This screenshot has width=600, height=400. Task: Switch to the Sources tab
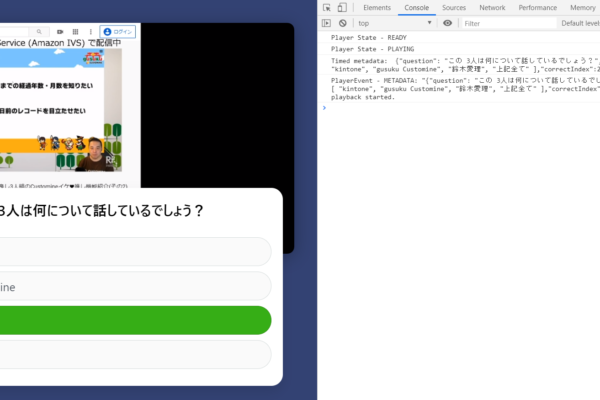[x=454, y=8]
